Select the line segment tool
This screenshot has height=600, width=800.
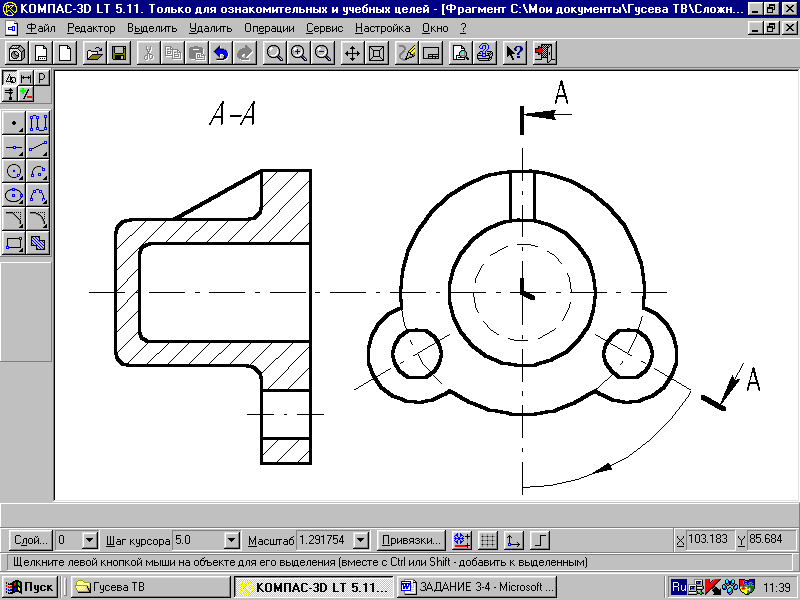coord(38,147)
